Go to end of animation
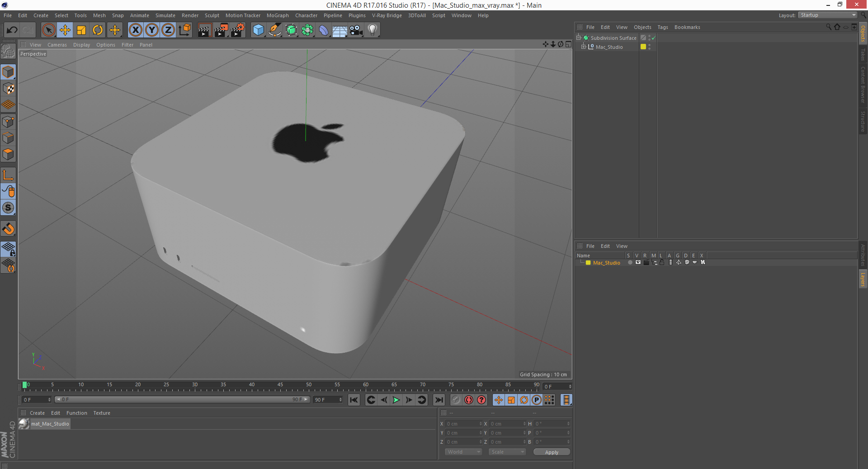 click(x=439, y=400)
